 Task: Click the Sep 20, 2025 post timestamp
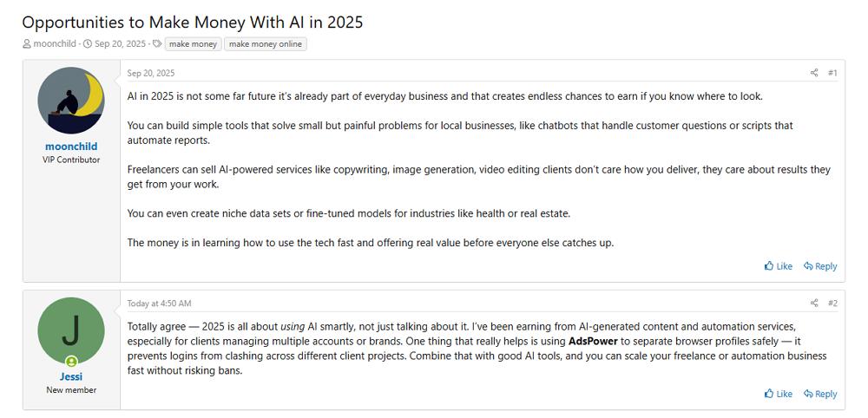tap(150, 73)
